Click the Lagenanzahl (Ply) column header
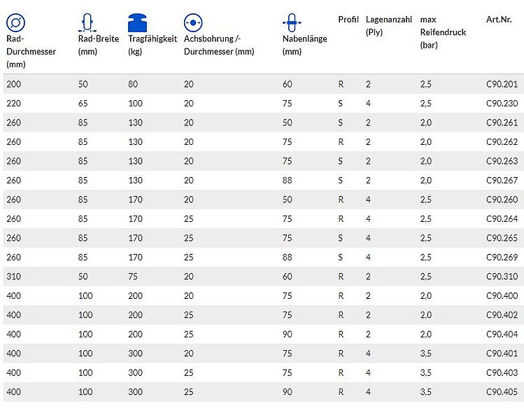524x420 pixels. (389, 26)
